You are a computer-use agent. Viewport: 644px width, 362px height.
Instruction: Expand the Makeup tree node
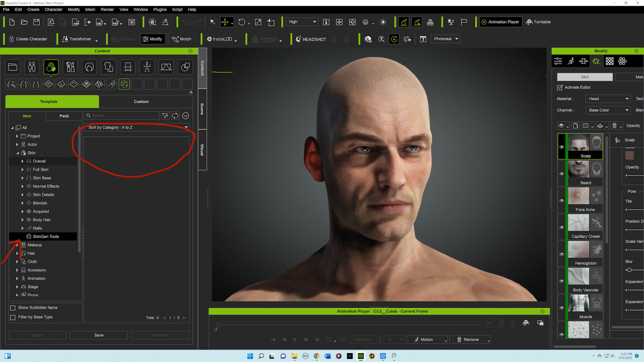17,245
